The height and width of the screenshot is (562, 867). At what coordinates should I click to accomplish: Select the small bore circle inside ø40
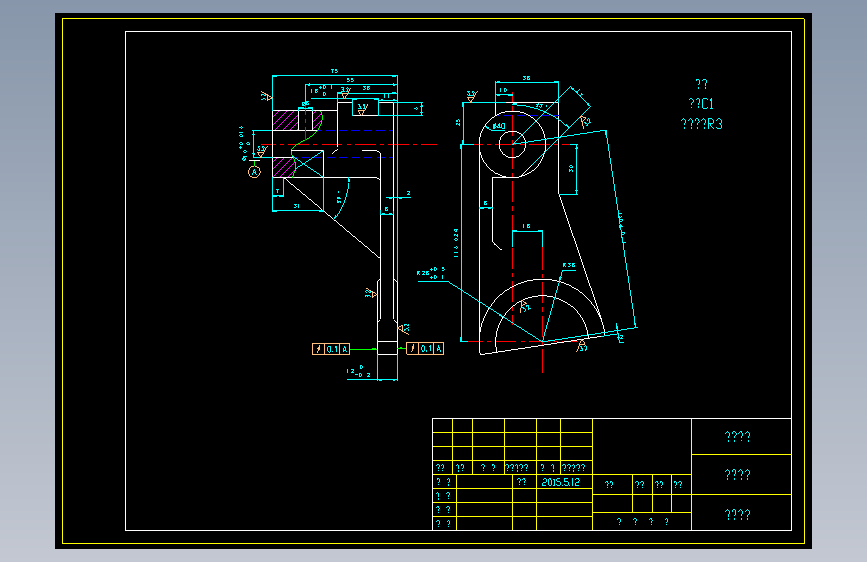coord(512,144)
